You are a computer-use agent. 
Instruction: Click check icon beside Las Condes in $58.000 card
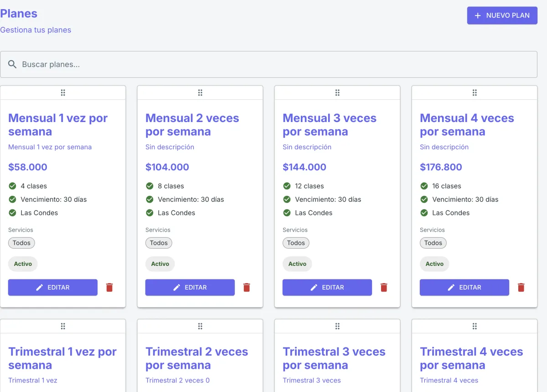[x=12, y=213]
